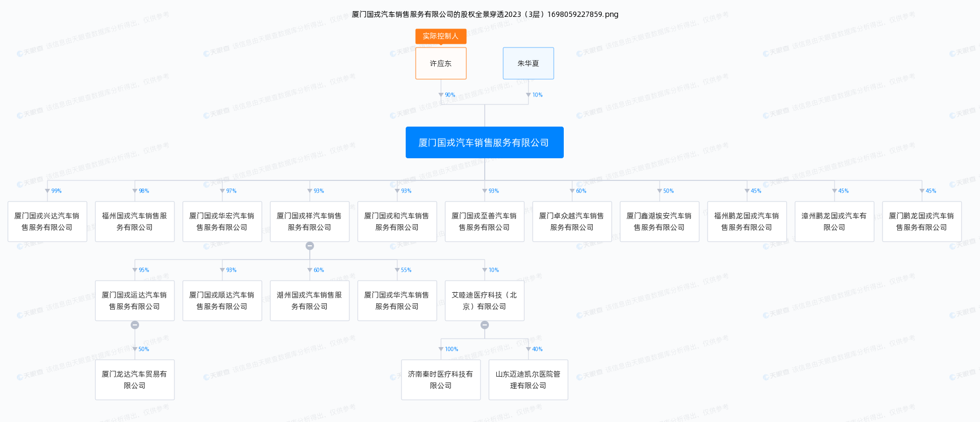Click the 95% share percentage label
Image resolution: width=980 pixels, height=422 pixels.
[x=144, y=270]
